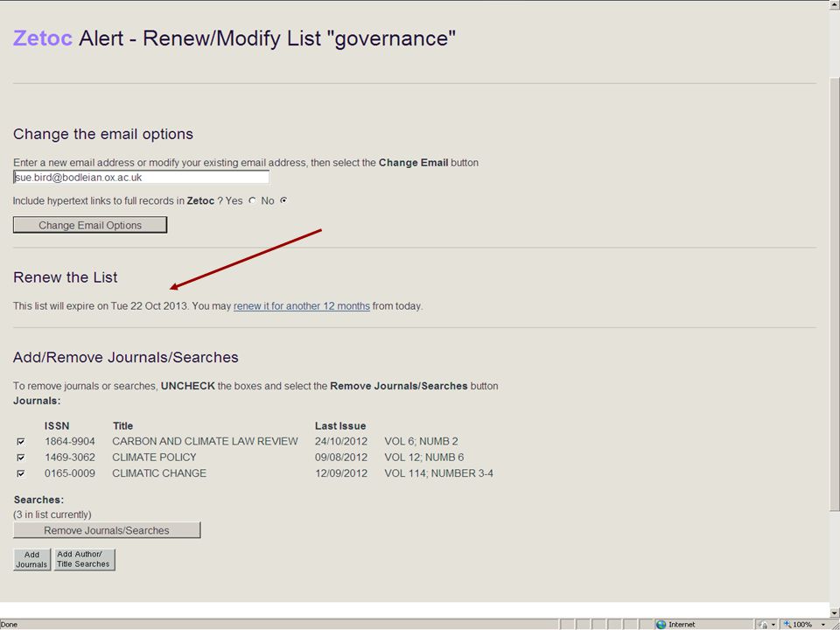Click the Done status bar text

click(9, 625)
